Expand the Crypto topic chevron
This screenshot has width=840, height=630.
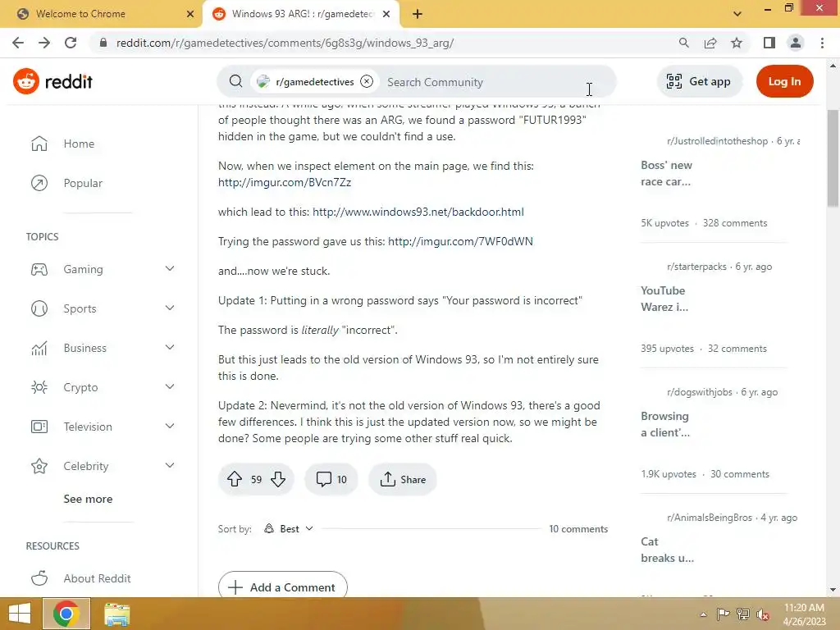coord(170,387)
